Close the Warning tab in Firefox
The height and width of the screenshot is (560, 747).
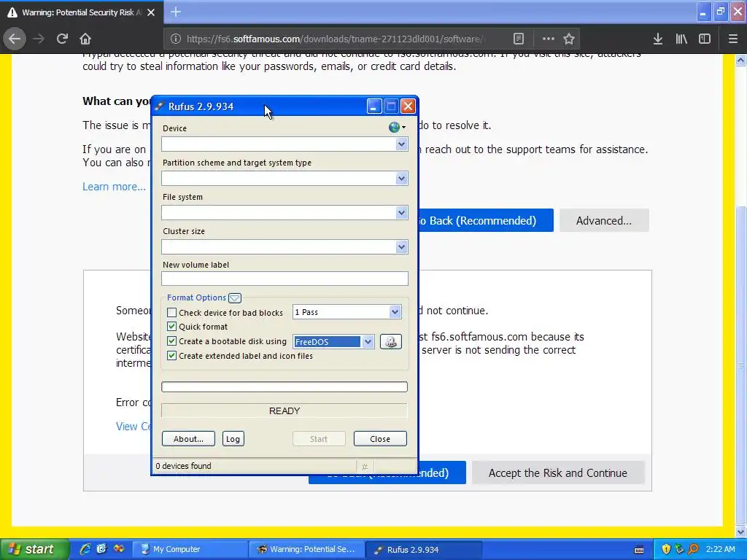coord(151,12)
